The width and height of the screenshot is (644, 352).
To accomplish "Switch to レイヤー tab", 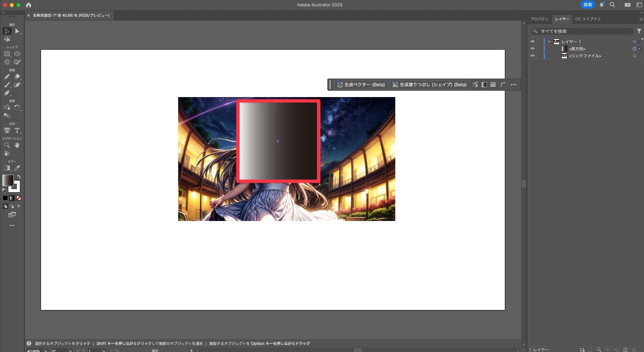I will pos(562,19).
